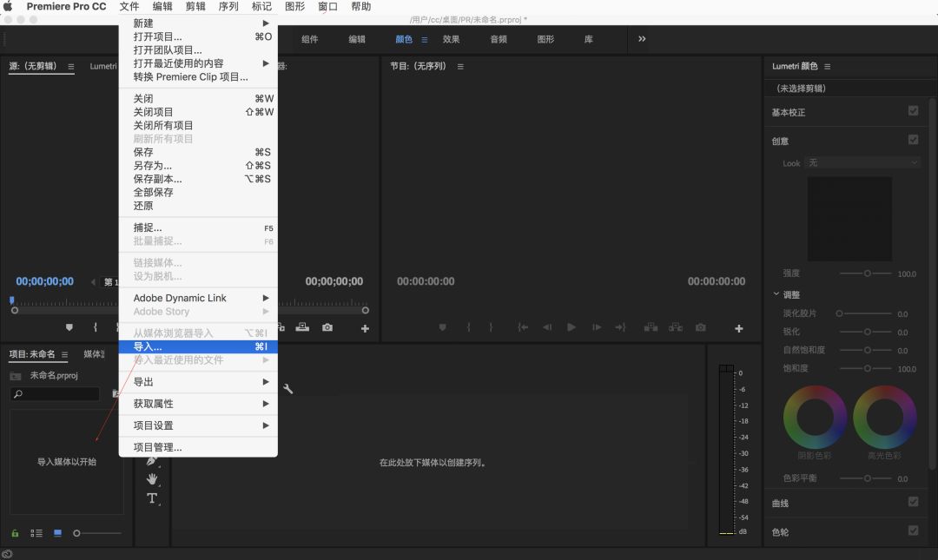938x560 pixels.
Task: Switch to the 效果 workspace tab
Action: coord(451,39)
